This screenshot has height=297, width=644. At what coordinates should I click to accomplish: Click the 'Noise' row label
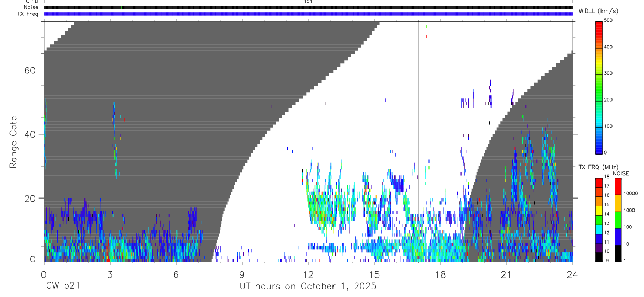point(32,7)
